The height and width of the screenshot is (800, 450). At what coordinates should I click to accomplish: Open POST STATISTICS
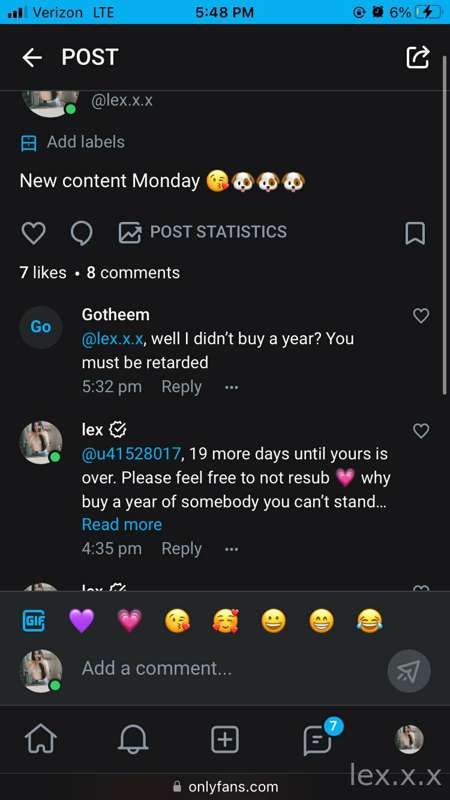click(x=203, y=232)
